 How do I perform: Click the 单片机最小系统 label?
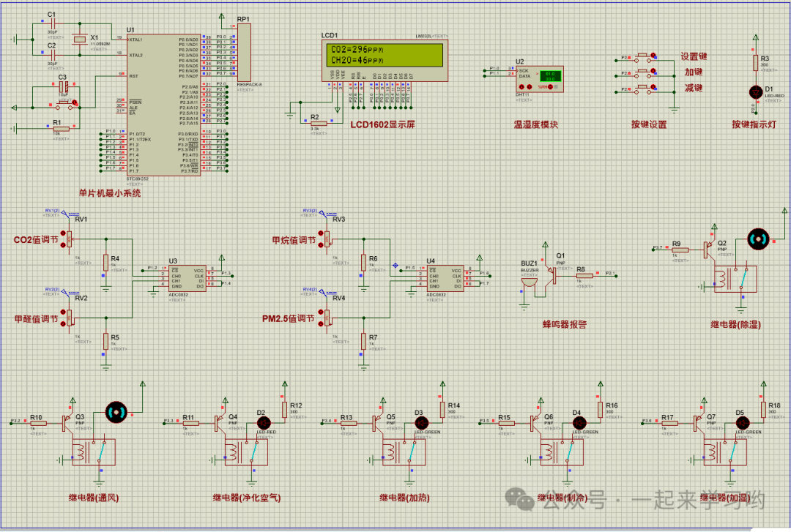tap(109, 193)
